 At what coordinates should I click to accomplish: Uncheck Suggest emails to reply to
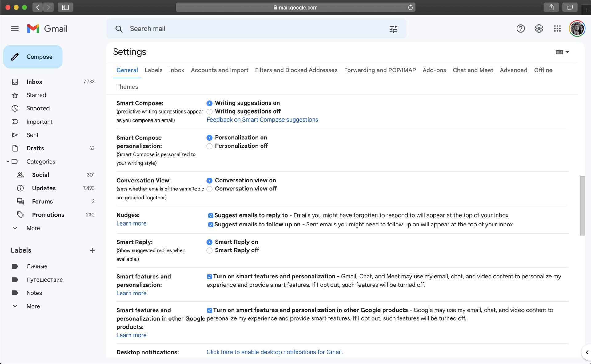210,215
